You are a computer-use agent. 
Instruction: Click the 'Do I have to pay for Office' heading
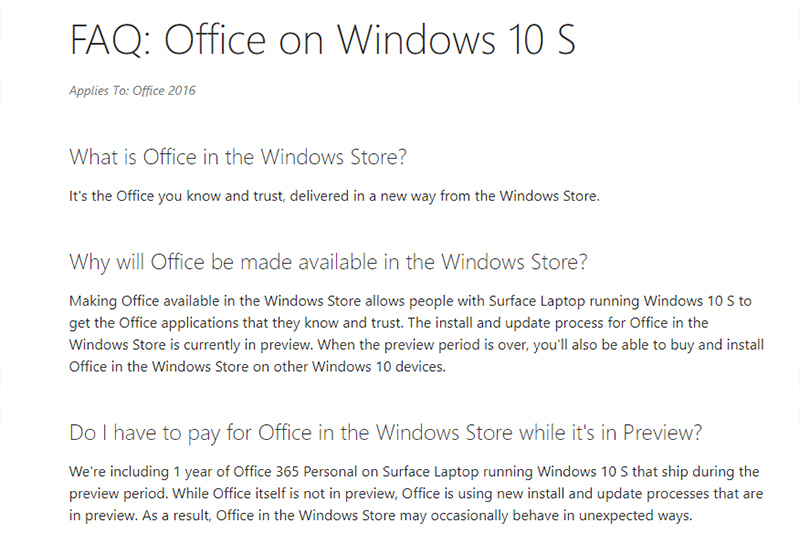coord(386,432)
